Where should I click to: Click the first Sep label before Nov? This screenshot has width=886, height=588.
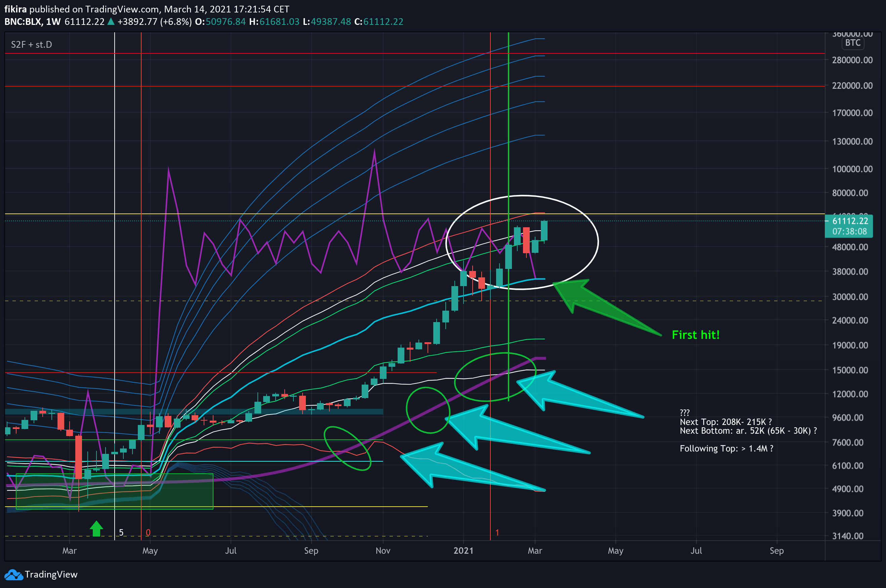click(x=311, y=551)
